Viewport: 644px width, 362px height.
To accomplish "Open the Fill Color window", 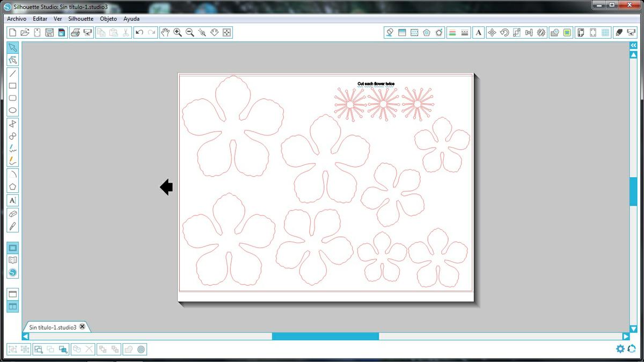I will point(390,32).
